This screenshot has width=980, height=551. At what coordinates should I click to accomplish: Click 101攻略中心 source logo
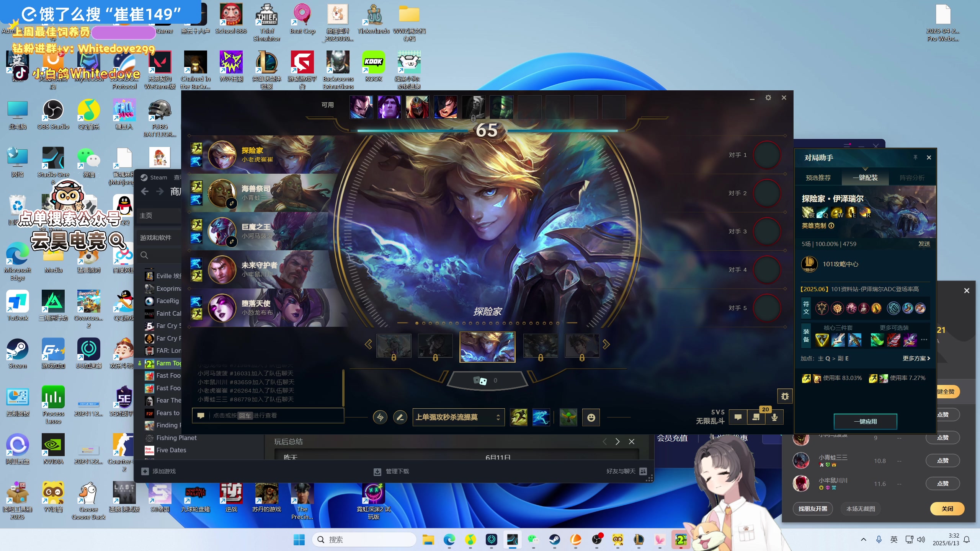point(809,264)
